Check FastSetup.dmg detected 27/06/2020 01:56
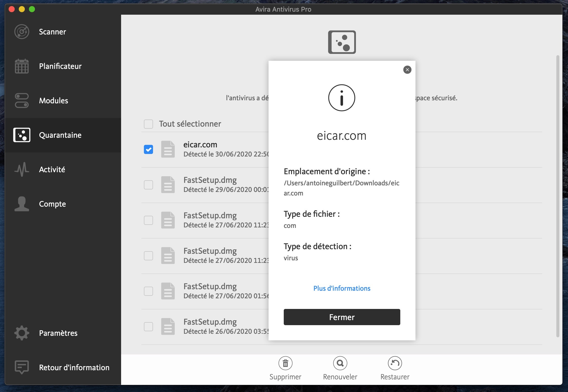Screen dimensions: 568x392 click(x=148, y=291)
